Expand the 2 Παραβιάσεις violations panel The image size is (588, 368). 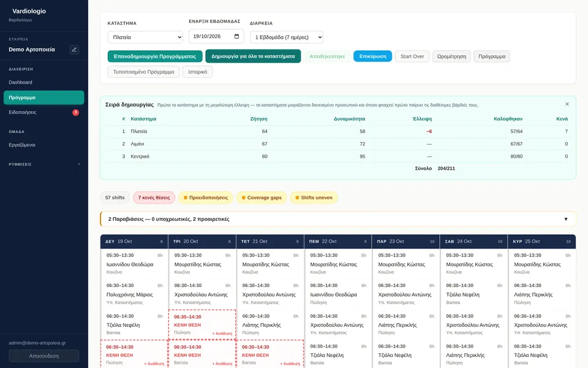point(338,219)
